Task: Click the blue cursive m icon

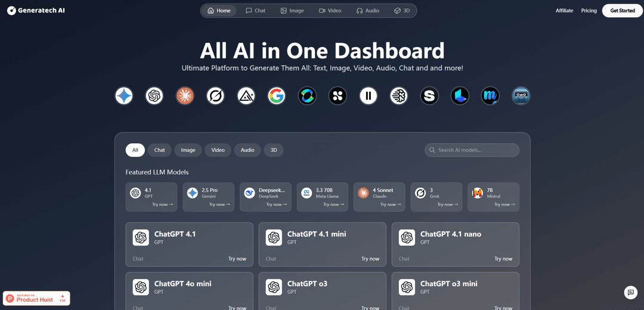Action: (490, 96)
